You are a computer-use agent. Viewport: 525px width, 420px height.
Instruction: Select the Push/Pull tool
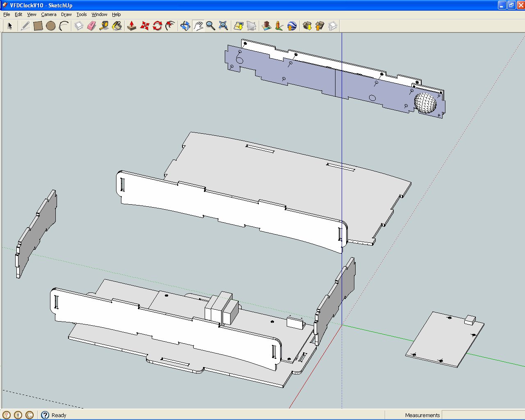click(132, 26)
